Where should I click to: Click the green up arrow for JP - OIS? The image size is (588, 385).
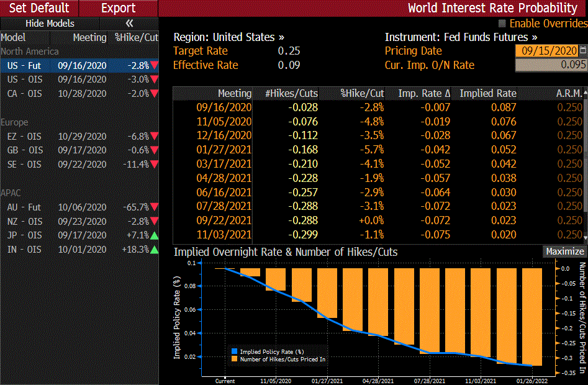click(x=154, y=235)
